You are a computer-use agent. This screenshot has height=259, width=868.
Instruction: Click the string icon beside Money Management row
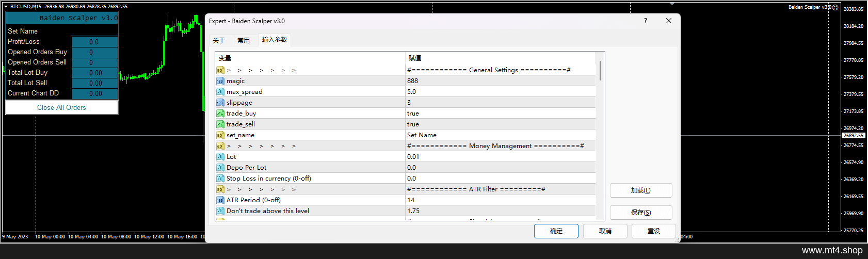pos(220,146)
